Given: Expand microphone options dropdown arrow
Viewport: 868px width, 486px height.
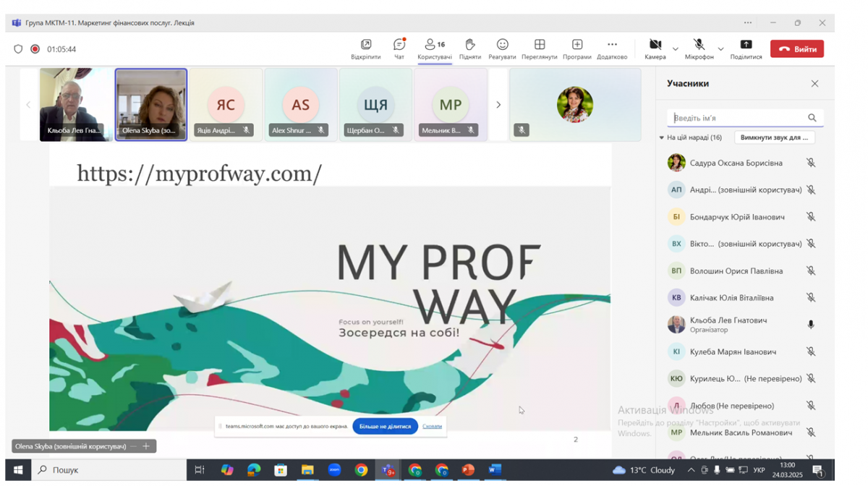Looking at the screenshot, I should click(720, 49).
